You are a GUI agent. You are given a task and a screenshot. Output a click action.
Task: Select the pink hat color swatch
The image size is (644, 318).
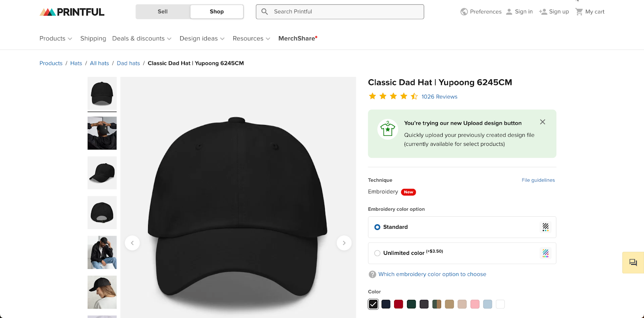[x=475, y=304]
